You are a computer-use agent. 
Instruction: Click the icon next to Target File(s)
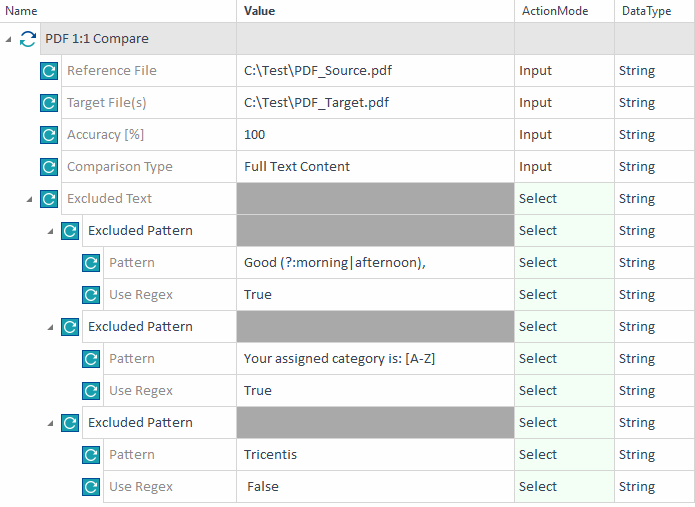coord(49,103)
